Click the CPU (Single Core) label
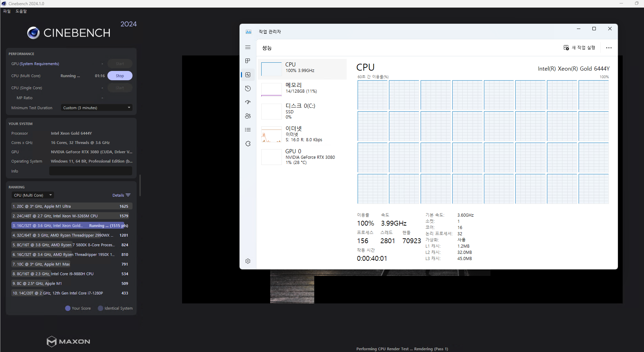The height and width of the screenshot is (352, 644). (27, 88)
